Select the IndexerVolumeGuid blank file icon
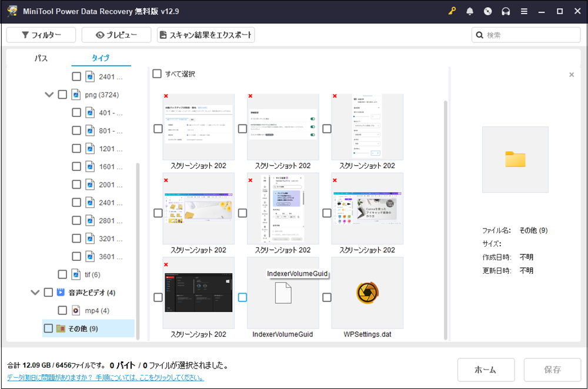The height and width of the screenshot is (389, 588). click(283, 293)
